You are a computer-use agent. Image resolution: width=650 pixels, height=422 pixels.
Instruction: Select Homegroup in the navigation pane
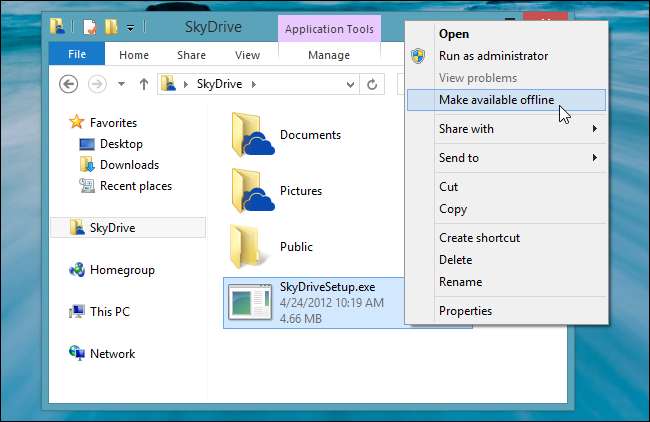tap(122, 270)
